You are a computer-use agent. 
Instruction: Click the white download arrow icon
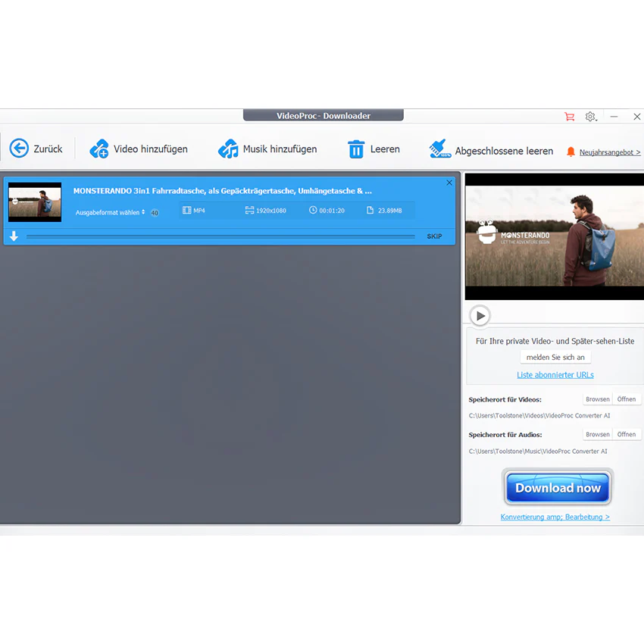tap(14, 236)
